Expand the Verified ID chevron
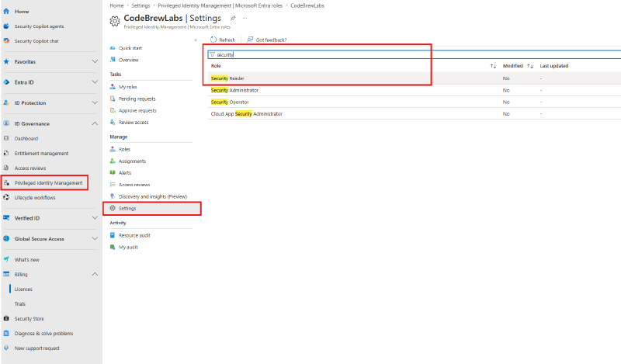Screen dimensions: 621x364 click(x=95, y=218)
